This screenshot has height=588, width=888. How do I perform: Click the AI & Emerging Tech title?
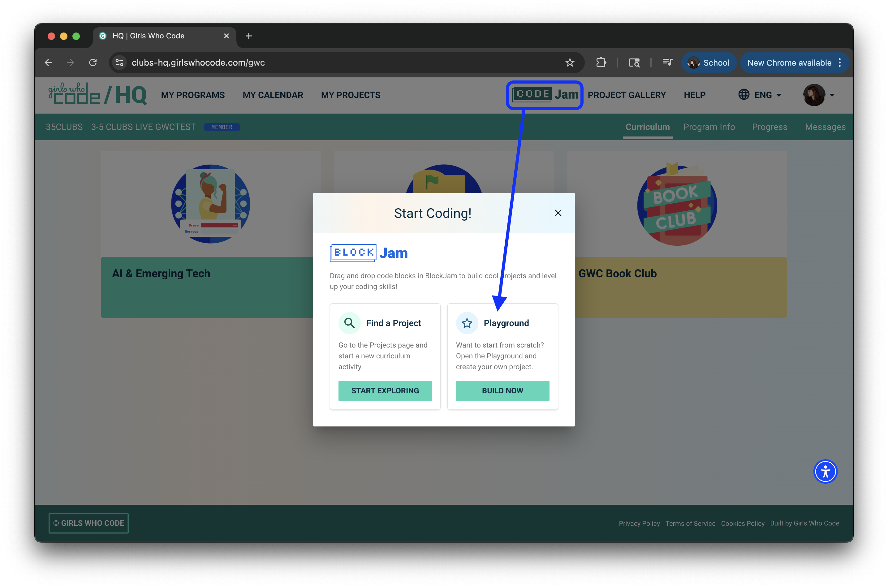pyautogui.click(x=161, y=273)
